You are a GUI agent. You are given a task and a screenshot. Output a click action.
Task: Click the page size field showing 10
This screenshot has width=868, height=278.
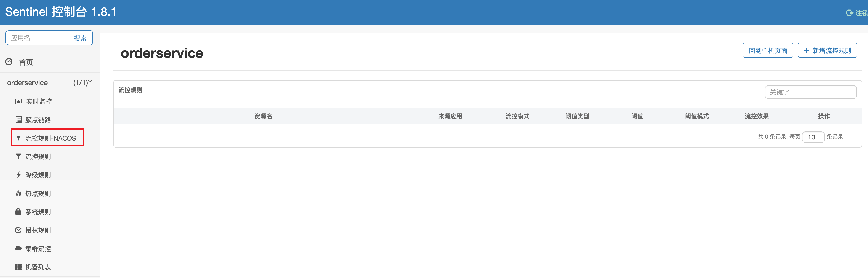point(813,137)
